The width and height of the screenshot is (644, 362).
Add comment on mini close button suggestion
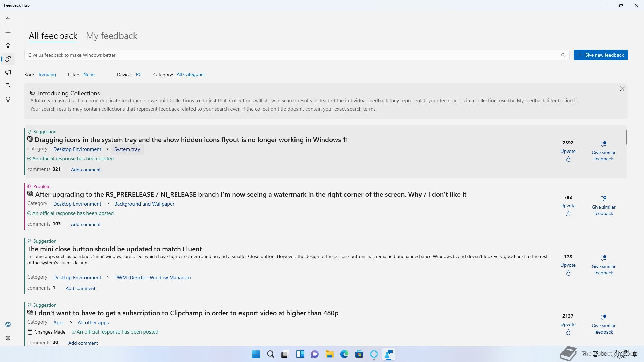80,288
